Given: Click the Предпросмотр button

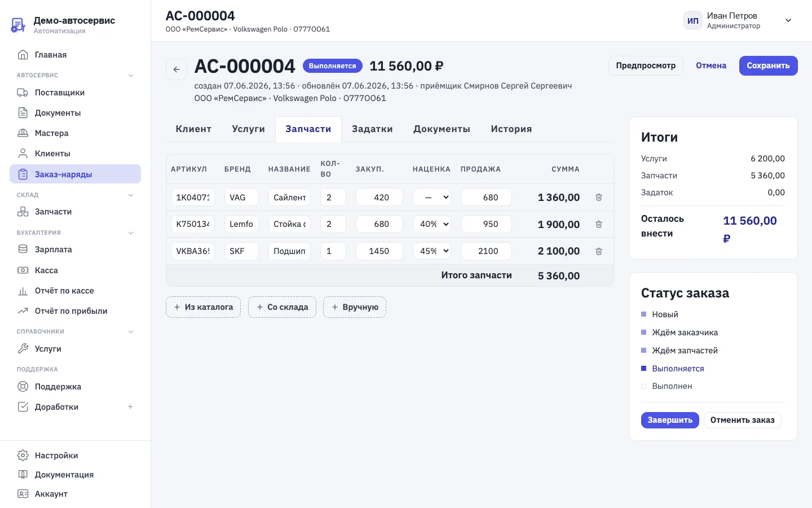Looking at the screenshot, I should point(646,65).
